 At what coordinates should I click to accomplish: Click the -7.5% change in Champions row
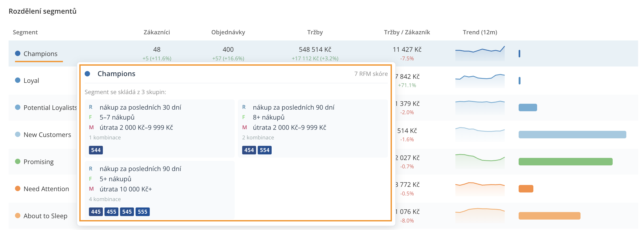407,58
